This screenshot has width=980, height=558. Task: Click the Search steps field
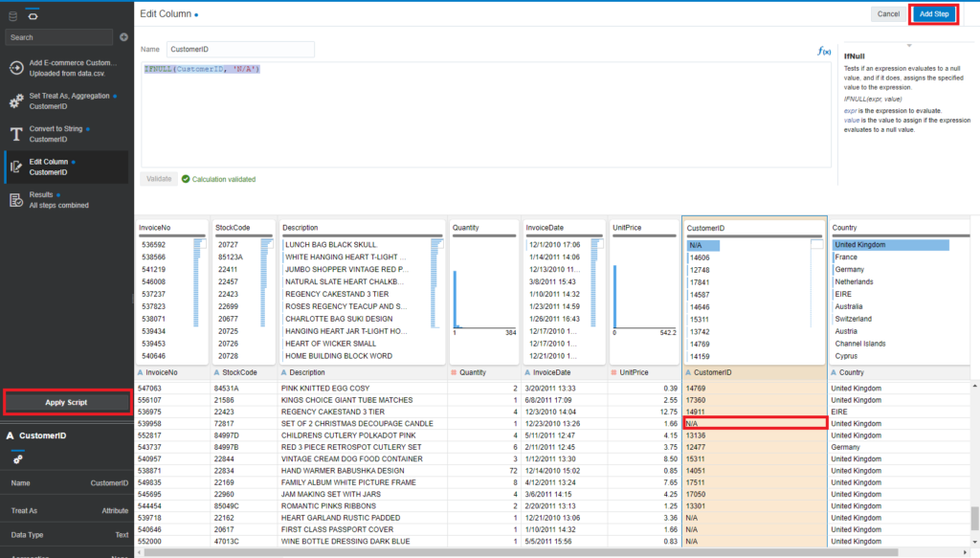[58, 37]
